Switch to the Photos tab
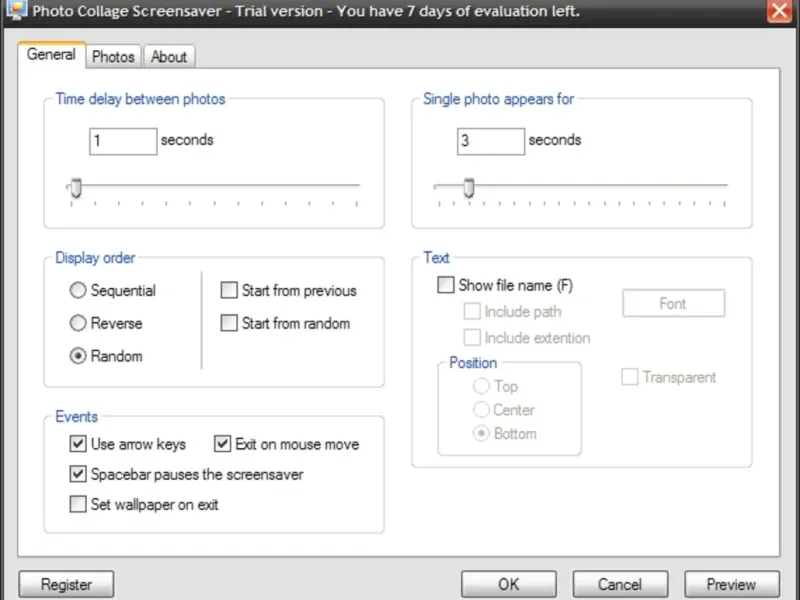The image size is (800, 600). (x=113, y=57)
